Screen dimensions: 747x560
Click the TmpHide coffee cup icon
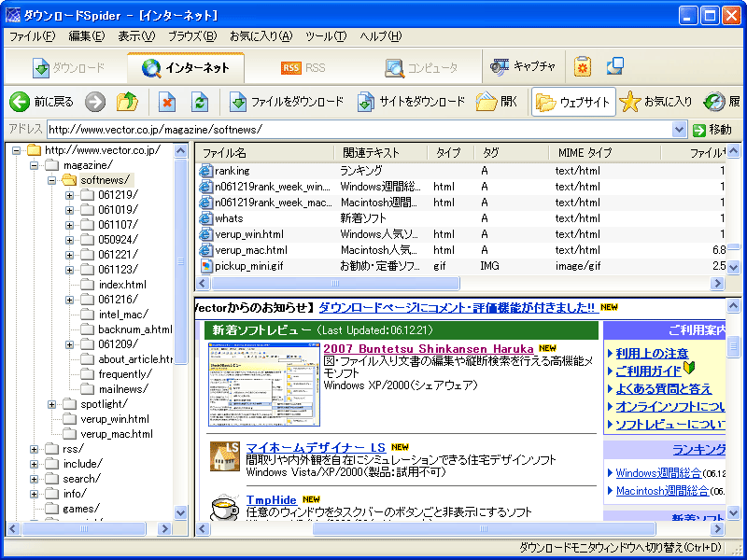pos(225,508)
